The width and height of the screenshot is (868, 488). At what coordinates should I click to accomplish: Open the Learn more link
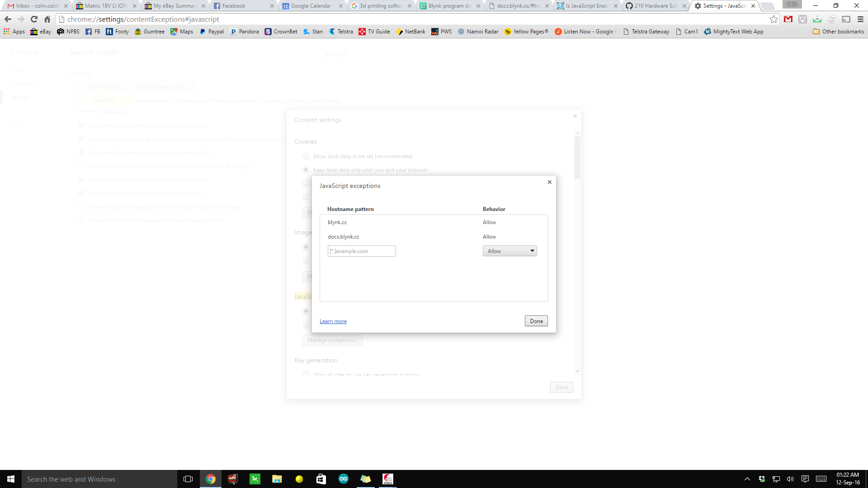[x=333, y=321]
